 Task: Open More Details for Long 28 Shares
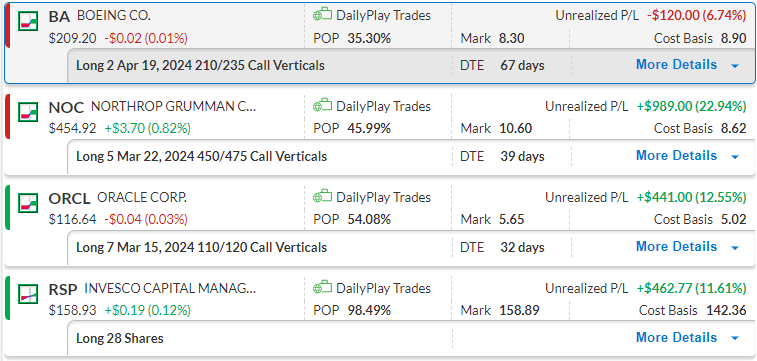[676, 337]
